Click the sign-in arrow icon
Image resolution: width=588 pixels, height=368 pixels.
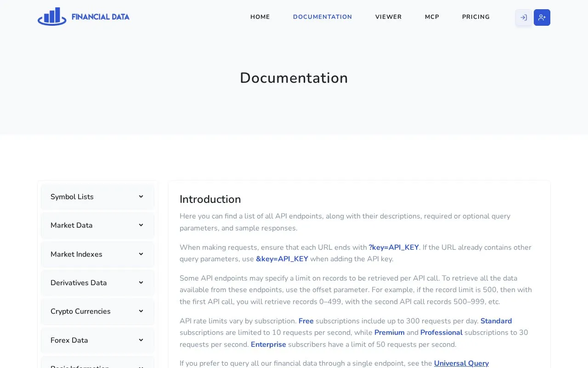[x=524, y=17]
